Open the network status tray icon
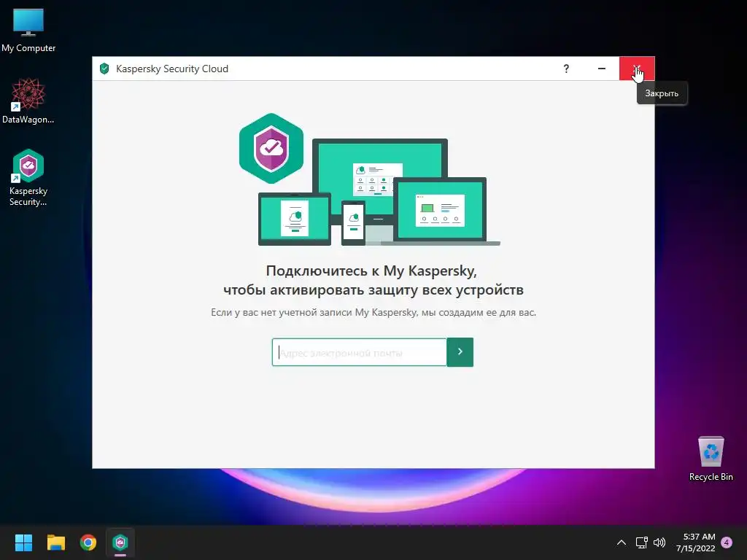Screen dimensions: 747x560 tap(642, 542)
